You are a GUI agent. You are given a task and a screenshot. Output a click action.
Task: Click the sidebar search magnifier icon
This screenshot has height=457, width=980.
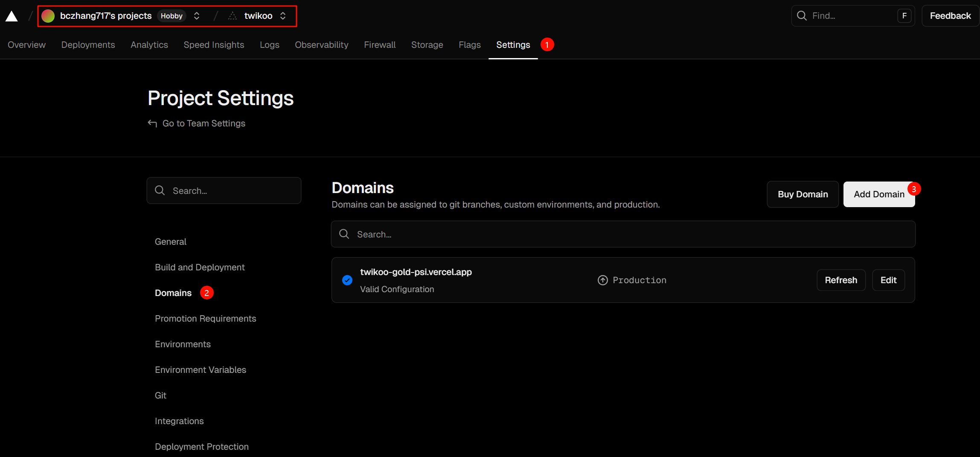160,190
